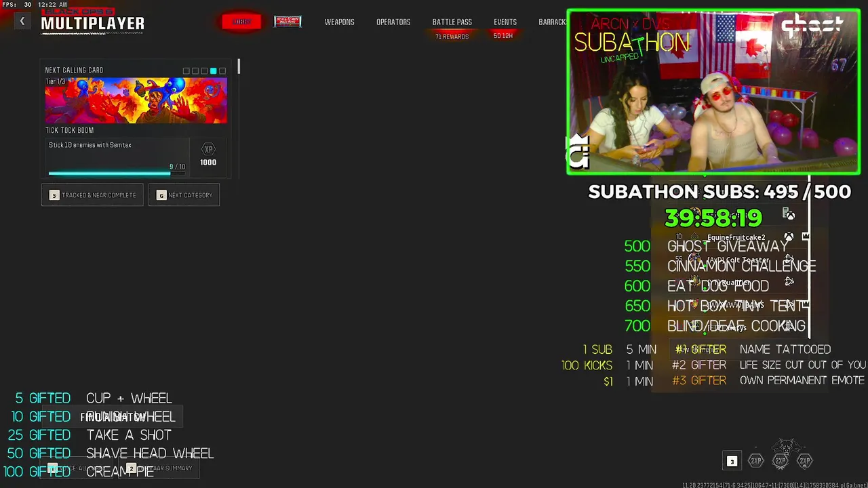Click the Tick Tock Boom title
This screenshot has width=868, height=488.
pos(69,130)
